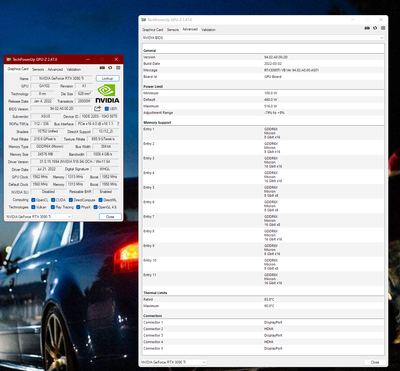Select the Entry 1 row under Memory Support
The width and height of the screenshot is (400, 371).
[263, 133]
